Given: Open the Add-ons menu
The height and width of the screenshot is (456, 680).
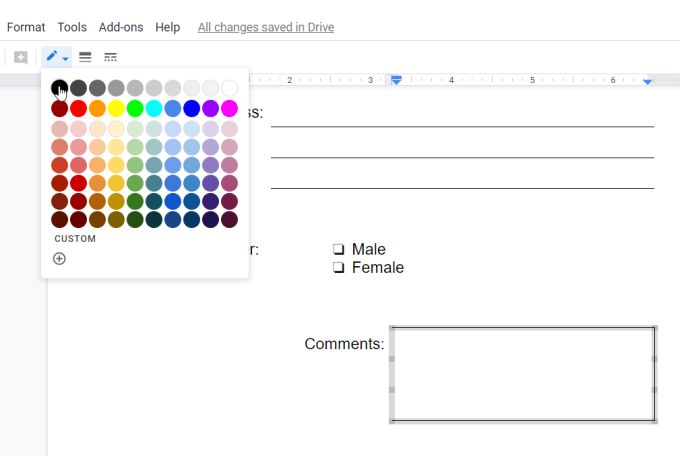Looking at the screenshot, I should pos(121,27).
